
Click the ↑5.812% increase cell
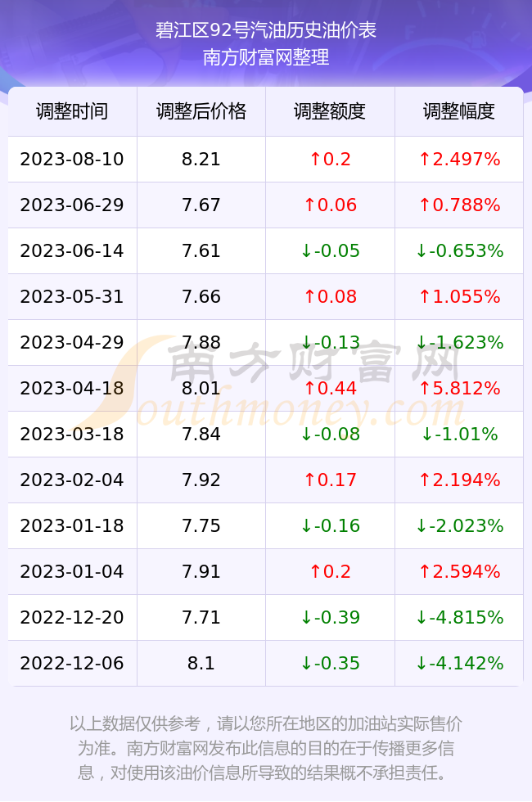click(459, 388)
